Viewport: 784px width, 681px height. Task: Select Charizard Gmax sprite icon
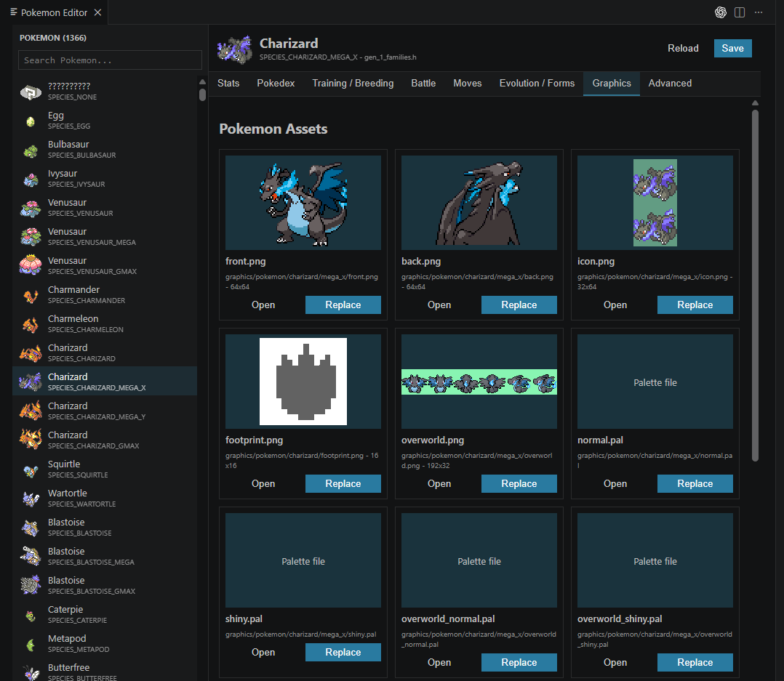[31, 440]
